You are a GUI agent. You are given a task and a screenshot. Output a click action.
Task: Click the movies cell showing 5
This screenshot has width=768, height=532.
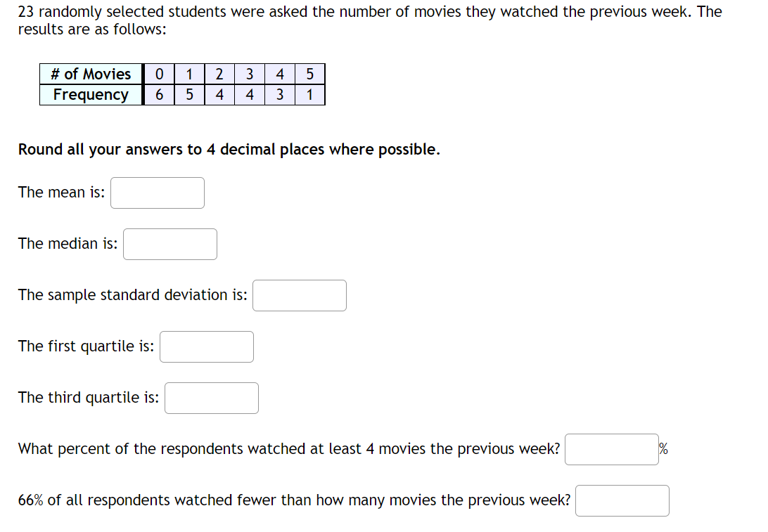pyautogui.click(x=309, y=74)
